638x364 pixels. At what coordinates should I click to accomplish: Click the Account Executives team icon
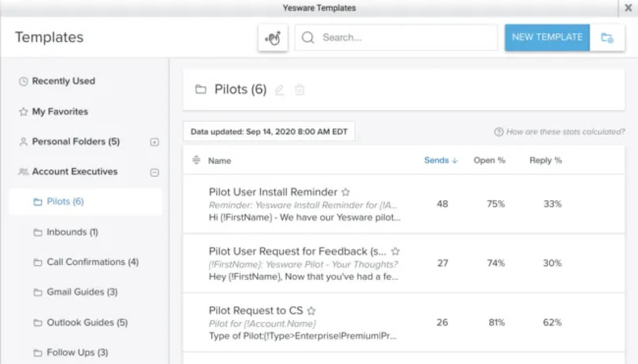point(23,172)
